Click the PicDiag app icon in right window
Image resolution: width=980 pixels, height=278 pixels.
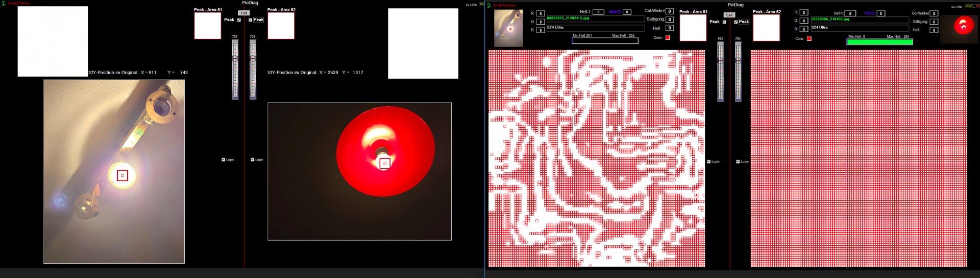point(489,5)
